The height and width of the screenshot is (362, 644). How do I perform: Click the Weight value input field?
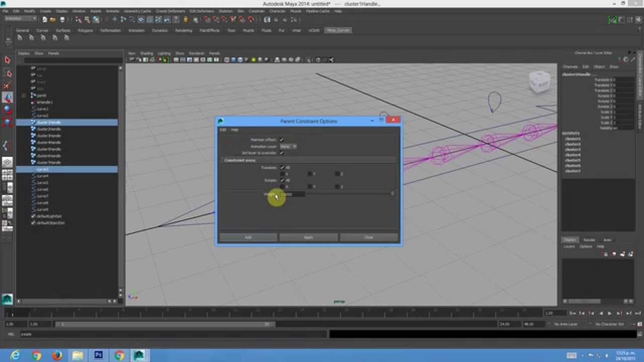click(292, 194)
